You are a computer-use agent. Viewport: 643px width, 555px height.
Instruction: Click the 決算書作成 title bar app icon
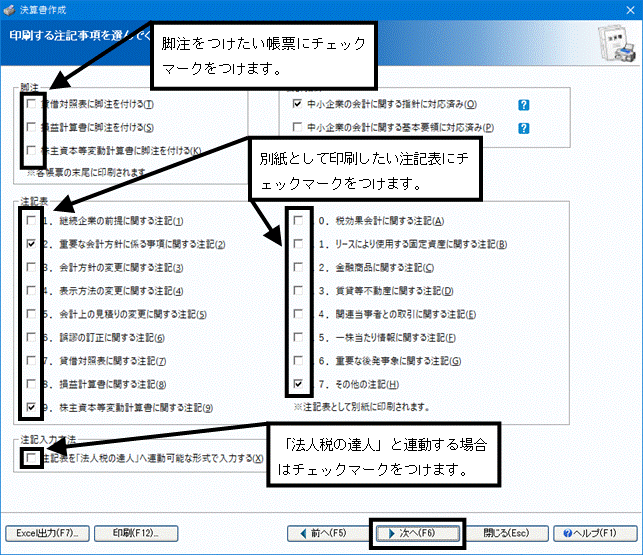coord(9,10)
